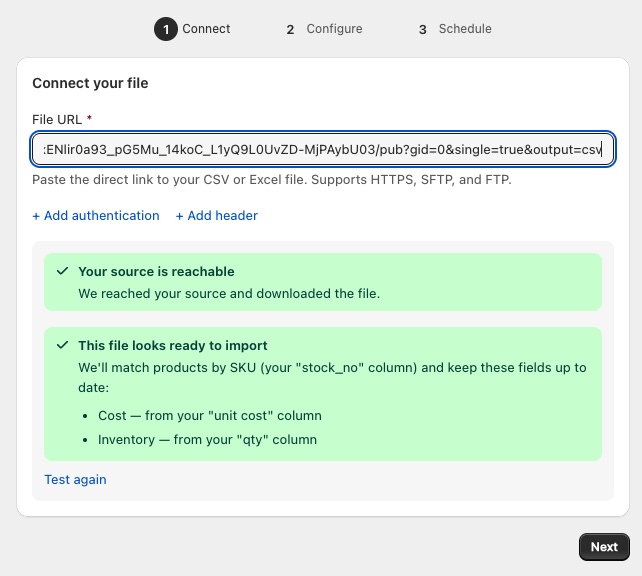Select the "Your source is reachable" heading
This screenshot has height=576, width=642.
click(x=156, y=271)
